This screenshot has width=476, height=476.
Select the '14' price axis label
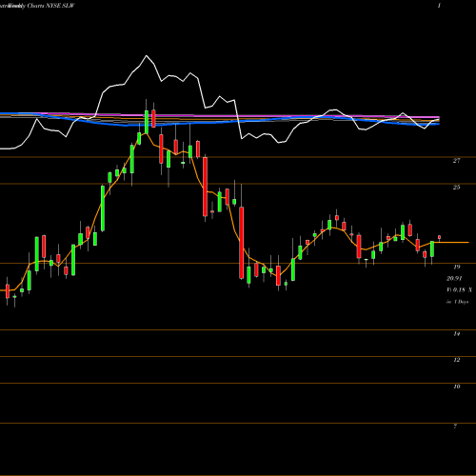click(x=457, y=334)
